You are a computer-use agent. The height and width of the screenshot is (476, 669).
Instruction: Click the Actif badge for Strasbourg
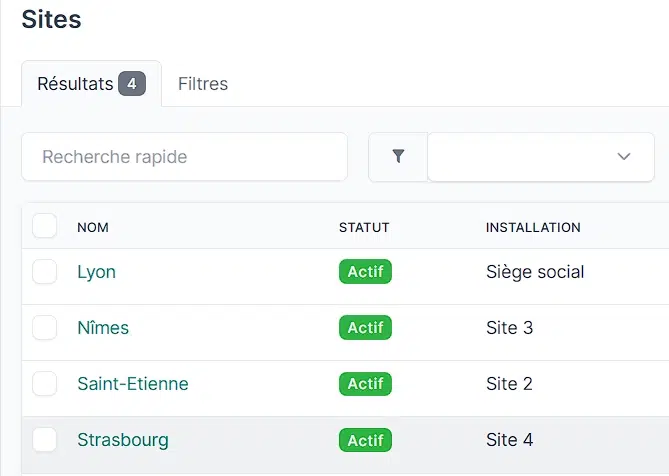[x=365, y=440]
